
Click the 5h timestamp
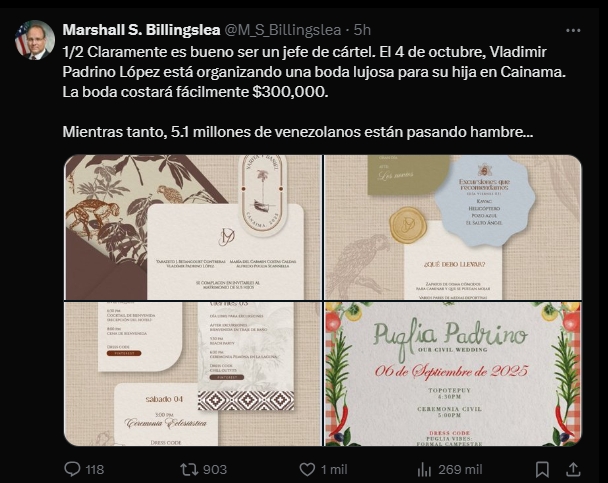pos(363,30)
